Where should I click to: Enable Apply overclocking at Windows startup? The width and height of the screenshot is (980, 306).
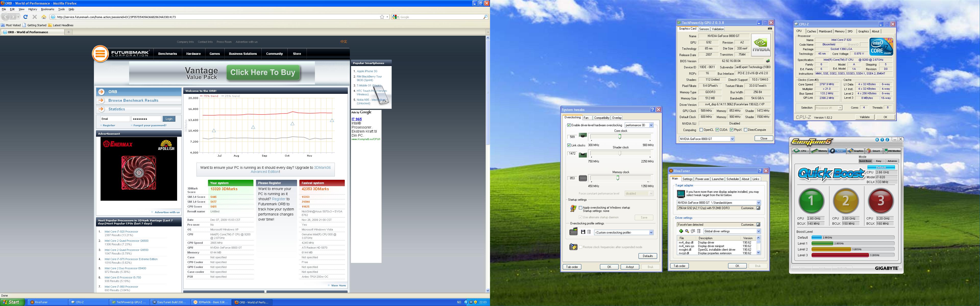click(x=581, y=208)
